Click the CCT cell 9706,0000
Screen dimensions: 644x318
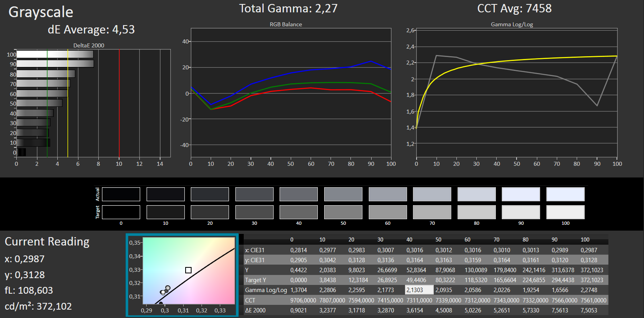tap(303, 300)
